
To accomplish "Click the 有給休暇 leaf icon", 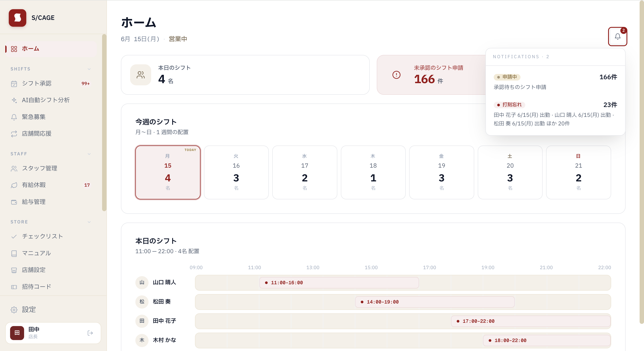I will click(14, 185).
